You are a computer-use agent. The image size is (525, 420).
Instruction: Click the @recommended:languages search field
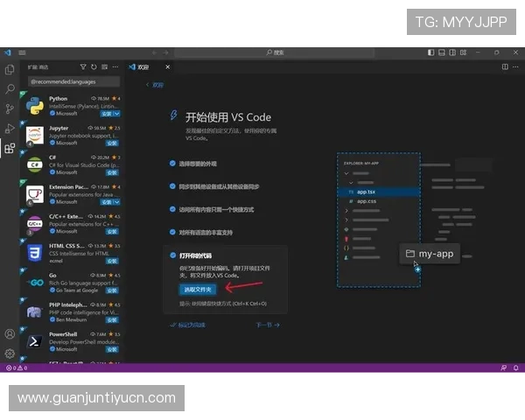pos(73,81)
